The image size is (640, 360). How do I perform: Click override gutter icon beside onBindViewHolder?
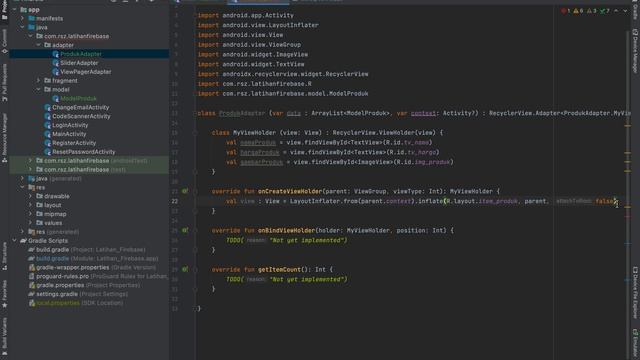pyautogui.click(x=185, y=230)
